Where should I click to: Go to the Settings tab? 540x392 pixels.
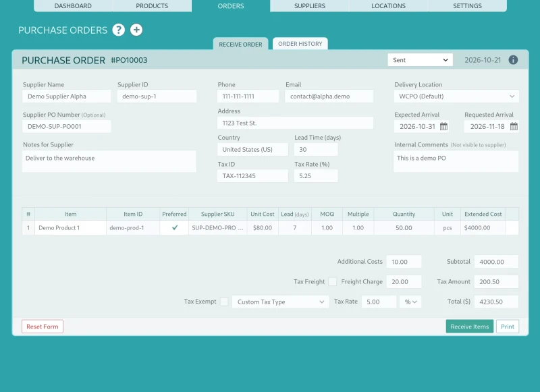(x=467, y=6)
